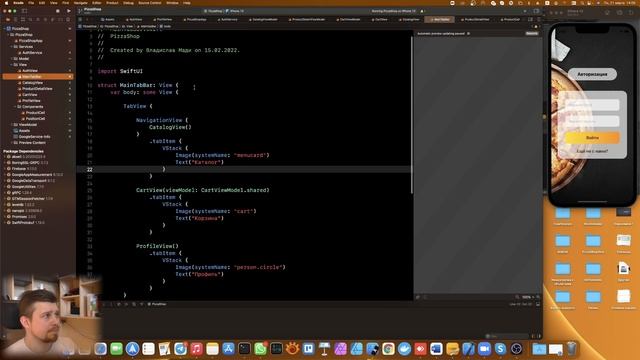The height and width of the screenshot is (360, 640).
Task: Expand the SwiftProtobuf package dependency
Action: coord(5,222)
